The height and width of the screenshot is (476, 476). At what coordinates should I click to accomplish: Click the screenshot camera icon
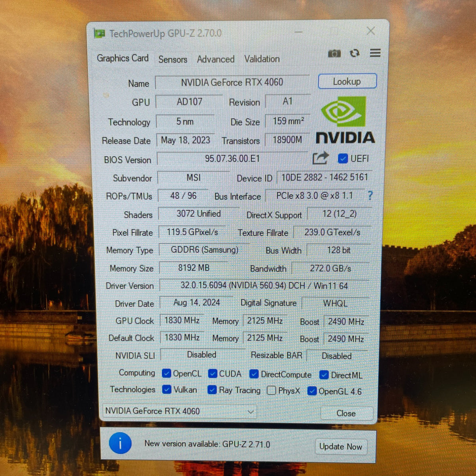(x=334, y=53)
